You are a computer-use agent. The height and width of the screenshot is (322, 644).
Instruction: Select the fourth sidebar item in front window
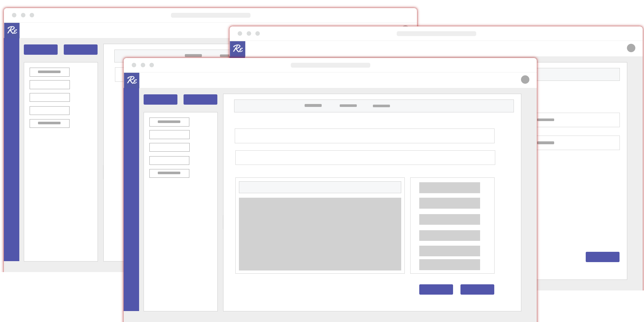pos(169,161)
